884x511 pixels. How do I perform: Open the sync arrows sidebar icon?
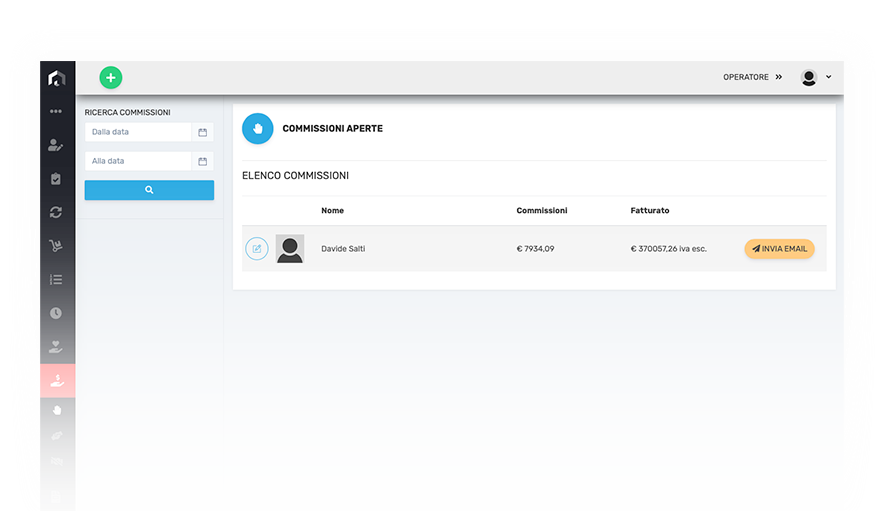[56, 212]
